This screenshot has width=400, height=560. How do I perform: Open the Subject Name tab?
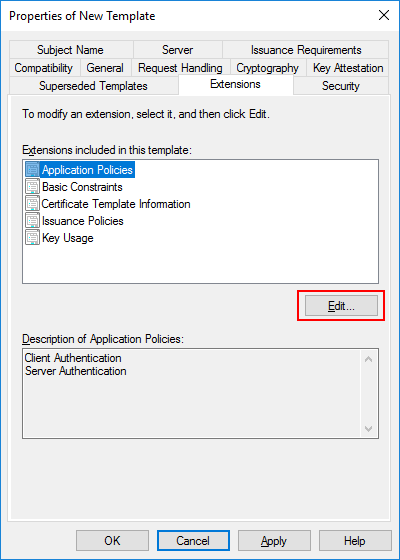pyautogui.click(x=70, y=50)
